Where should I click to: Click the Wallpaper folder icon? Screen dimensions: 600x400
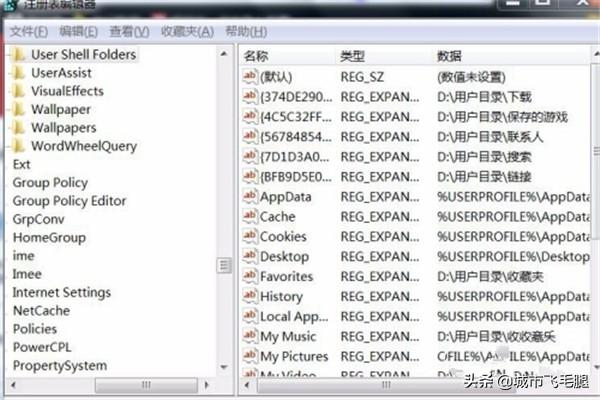click(18, 109)
